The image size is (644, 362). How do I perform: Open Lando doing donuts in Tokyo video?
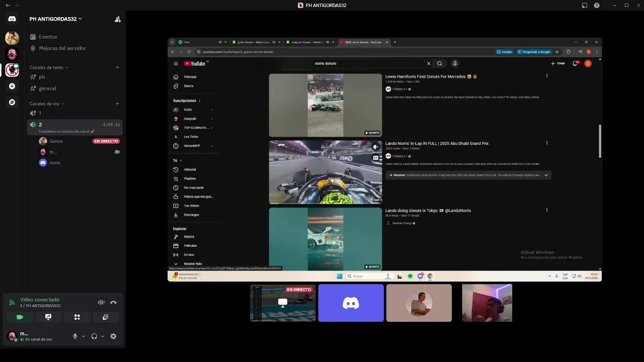click(x=428, y=211)
